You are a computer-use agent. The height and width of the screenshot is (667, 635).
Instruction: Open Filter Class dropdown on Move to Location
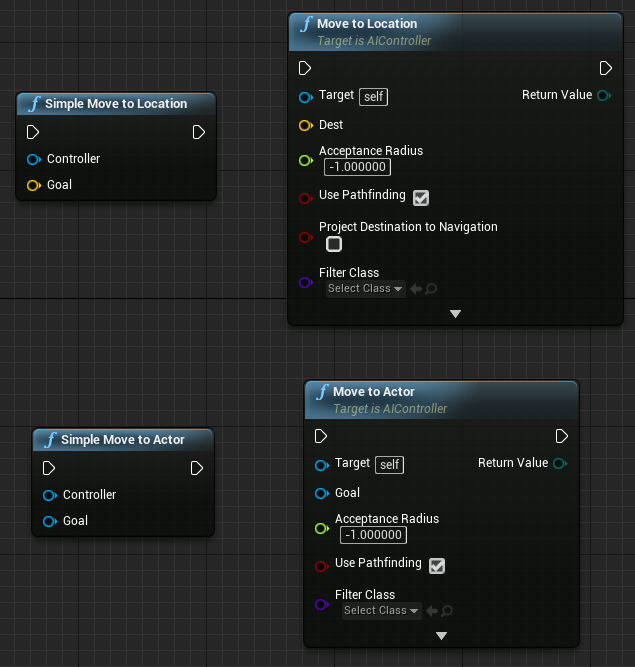pyautogui.click(x=365, y=289)
